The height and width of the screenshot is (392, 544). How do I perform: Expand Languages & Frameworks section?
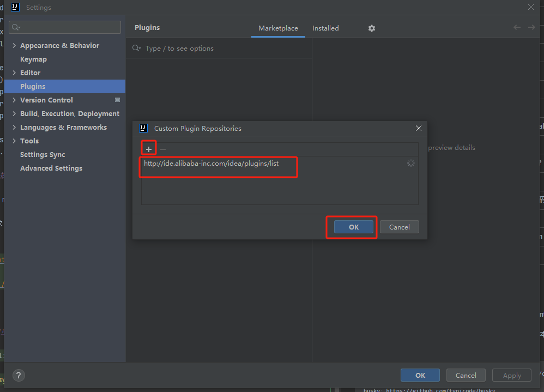(x=14, y=128)
